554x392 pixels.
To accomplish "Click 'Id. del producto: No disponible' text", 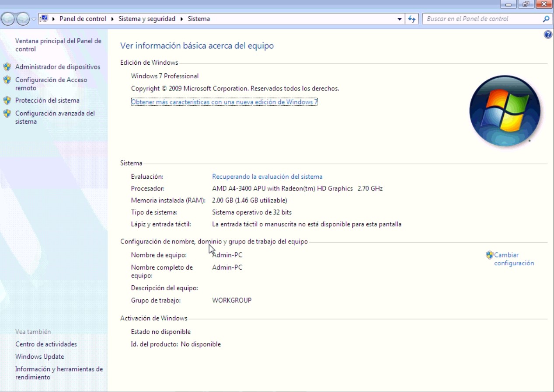I will tap(176, 344).
